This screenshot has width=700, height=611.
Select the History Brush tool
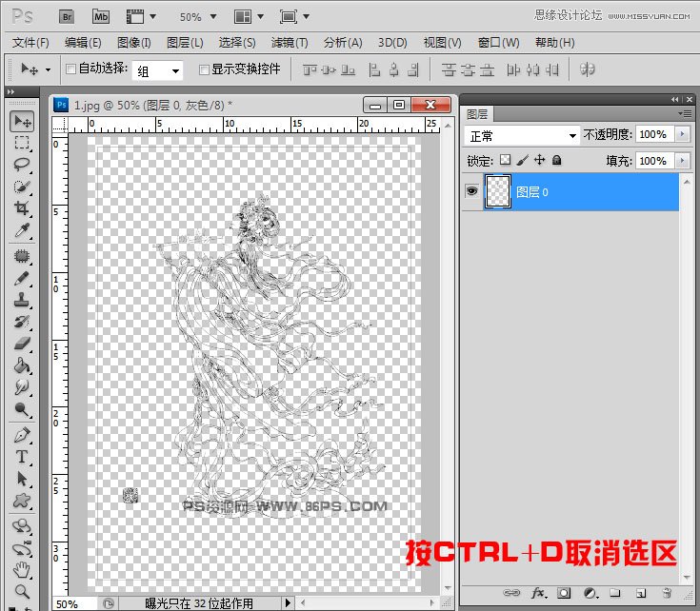(22, 322)
